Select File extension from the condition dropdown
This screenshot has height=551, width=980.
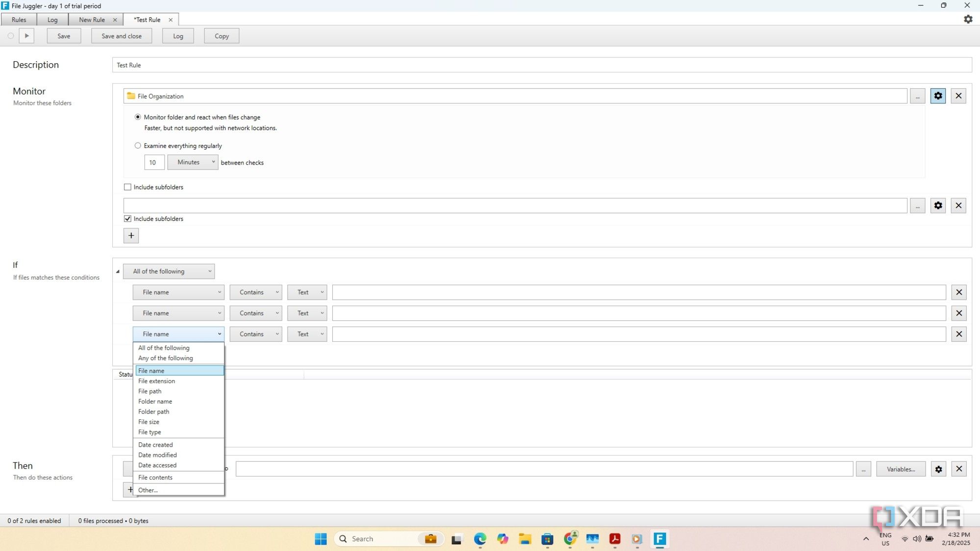pos(156,381)
